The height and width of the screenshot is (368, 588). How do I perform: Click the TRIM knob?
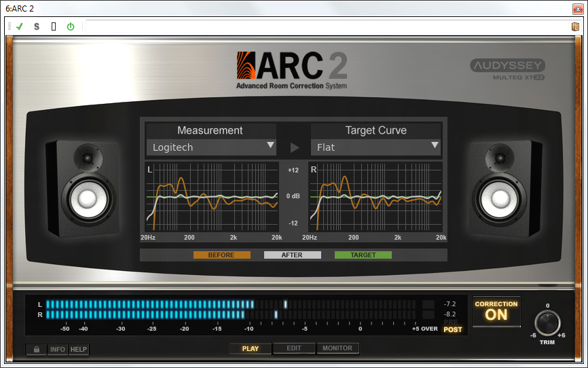547,323
